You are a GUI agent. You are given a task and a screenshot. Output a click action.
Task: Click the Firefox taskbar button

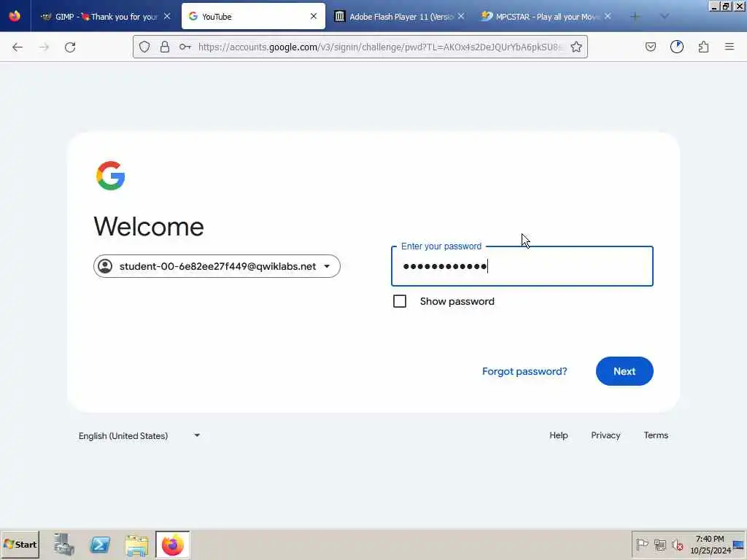172,545
